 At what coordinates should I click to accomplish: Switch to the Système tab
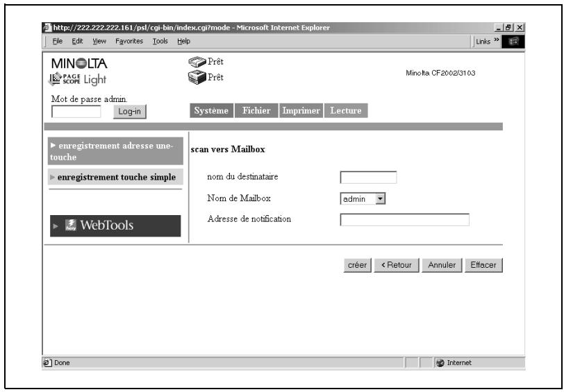[211, 111]
